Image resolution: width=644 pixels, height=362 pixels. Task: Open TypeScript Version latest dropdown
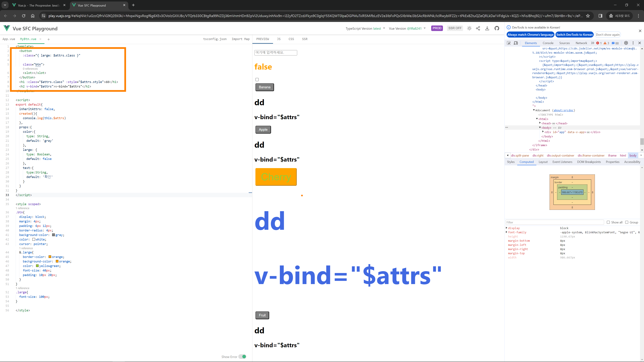click(365, 28)
